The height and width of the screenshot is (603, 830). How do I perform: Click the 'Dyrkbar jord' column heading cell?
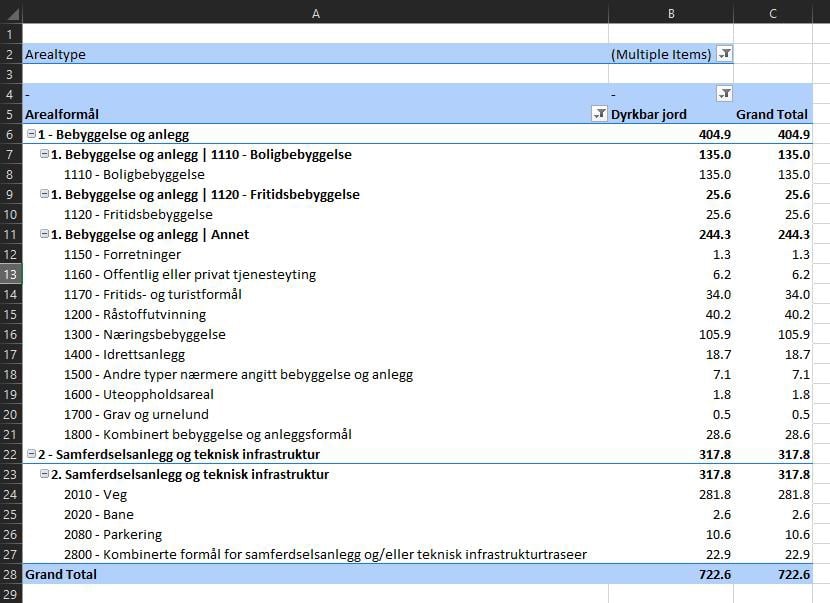coord(650,114)
